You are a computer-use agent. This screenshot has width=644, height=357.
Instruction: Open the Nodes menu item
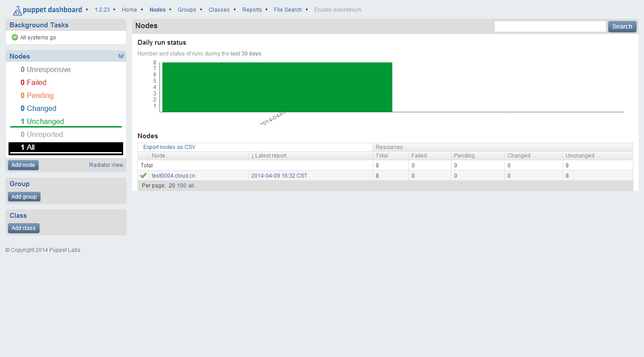pos(158,10)
